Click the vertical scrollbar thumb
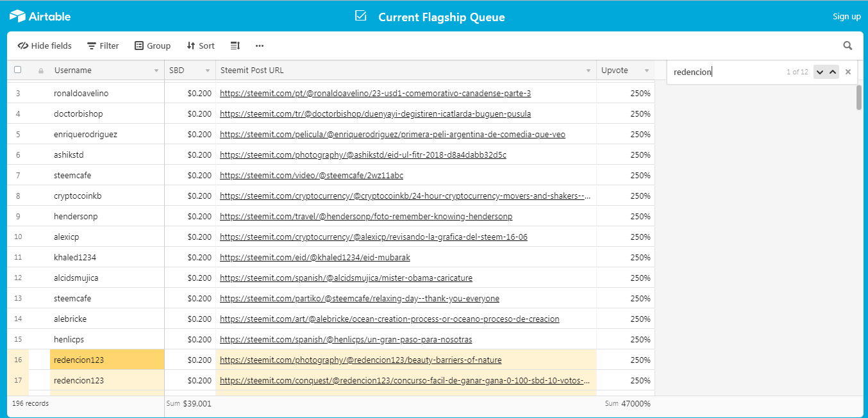Viewport: 868px width, 418px height. click(859, 97)
